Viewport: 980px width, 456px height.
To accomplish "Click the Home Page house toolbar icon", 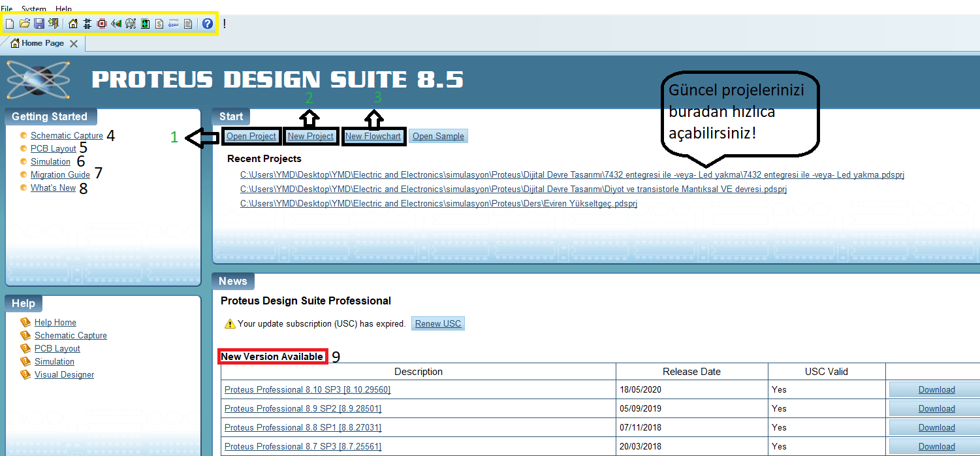I will pyautogui.click(x=73, y=24).
